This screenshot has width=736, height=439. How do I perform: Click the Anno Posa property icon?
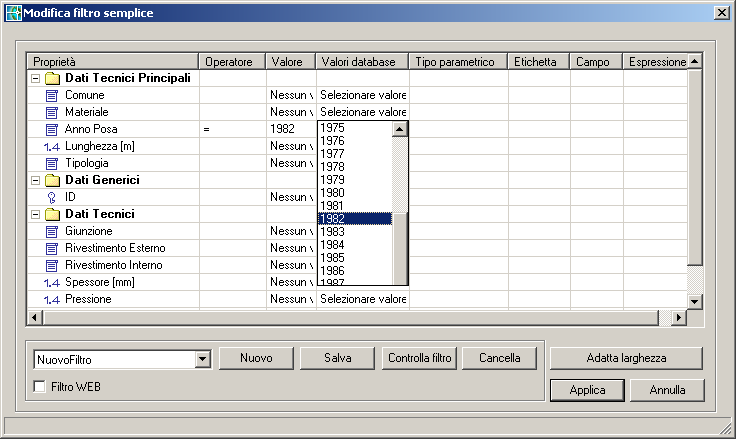pyautogui.click(x=53, y=129)
